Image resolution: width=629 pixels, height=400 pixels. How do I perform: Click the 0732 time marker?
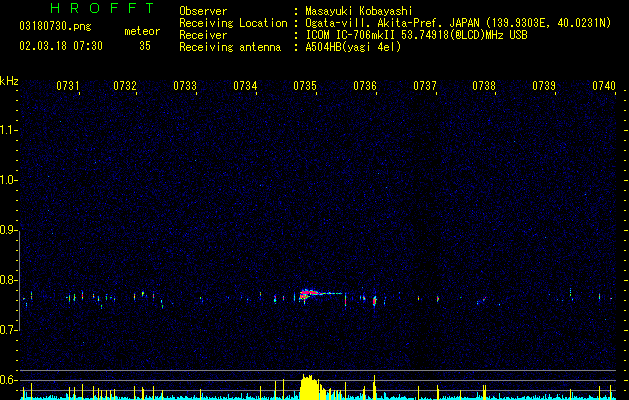125,86
